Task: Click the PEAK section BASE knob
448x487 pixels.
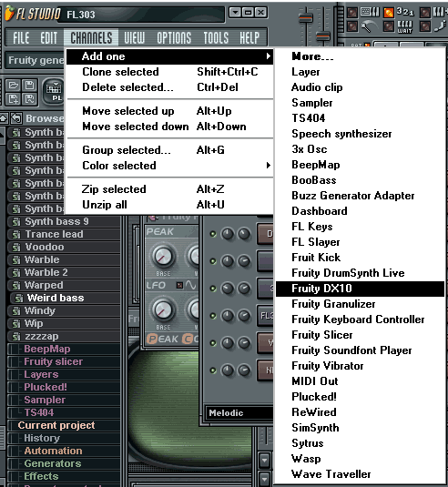Action: pos(163,257)
